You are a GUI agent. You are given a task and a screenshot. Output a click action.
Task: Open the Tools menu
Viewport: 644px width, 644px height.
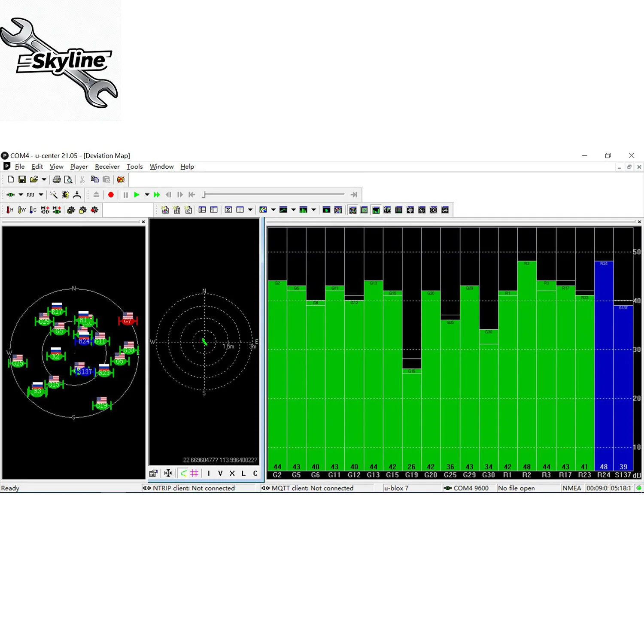134,167
